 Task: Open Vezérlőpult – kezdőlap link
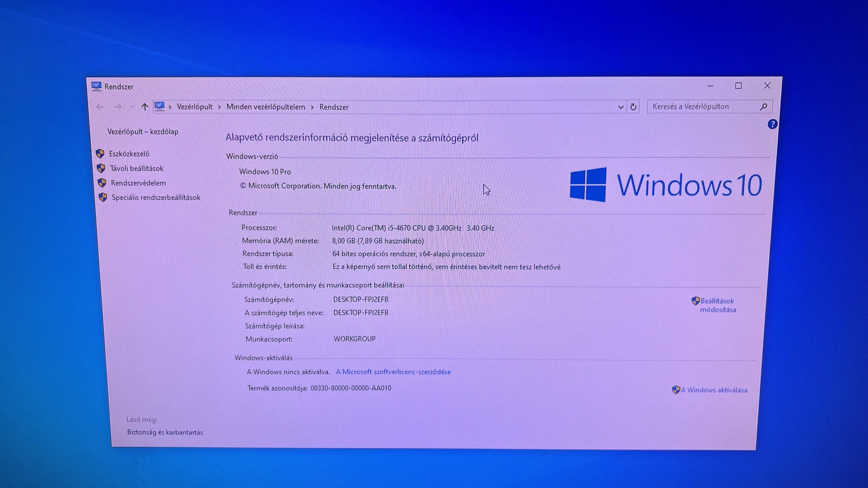(142, 132)
